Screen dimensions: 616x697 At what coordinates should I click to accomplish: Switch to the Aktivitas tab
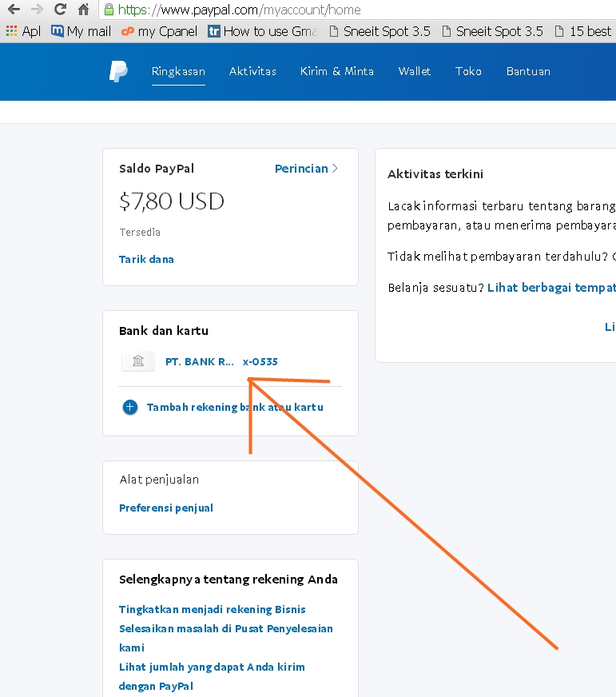click(x=252, y=71)
